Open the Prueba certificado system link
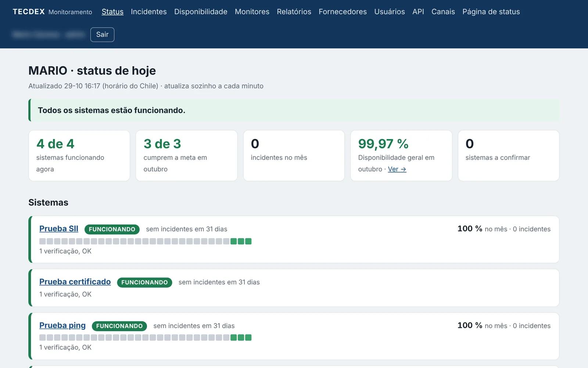The width and height of the screenshot is (588, 368). (75, 282)
